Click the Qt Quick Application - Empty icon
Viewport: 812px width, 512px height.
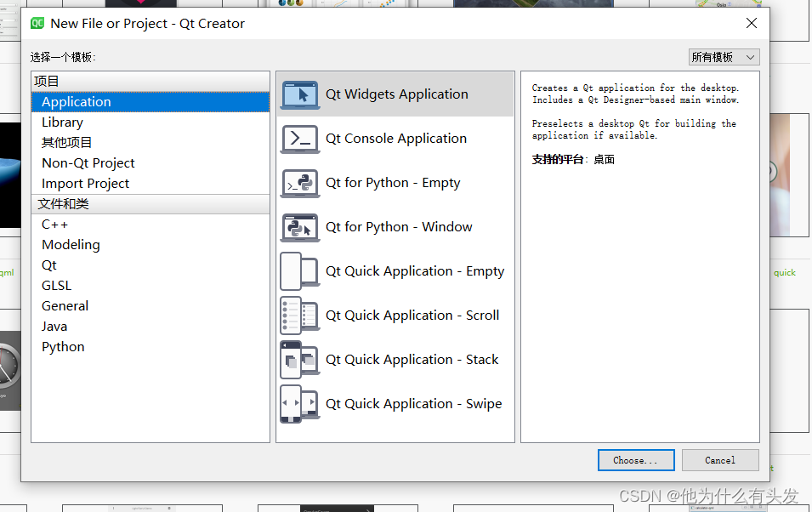coord(300,271)
